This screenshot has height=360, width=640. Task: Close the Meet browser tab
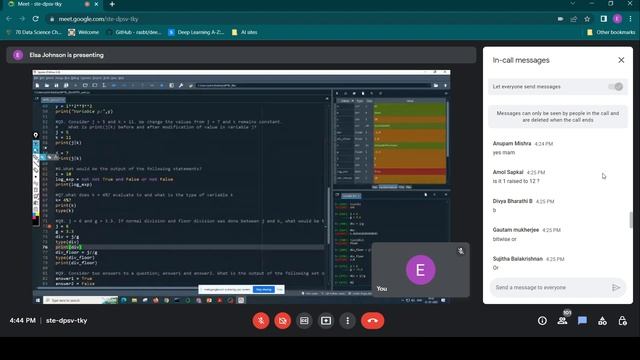(x=97, y=4)
